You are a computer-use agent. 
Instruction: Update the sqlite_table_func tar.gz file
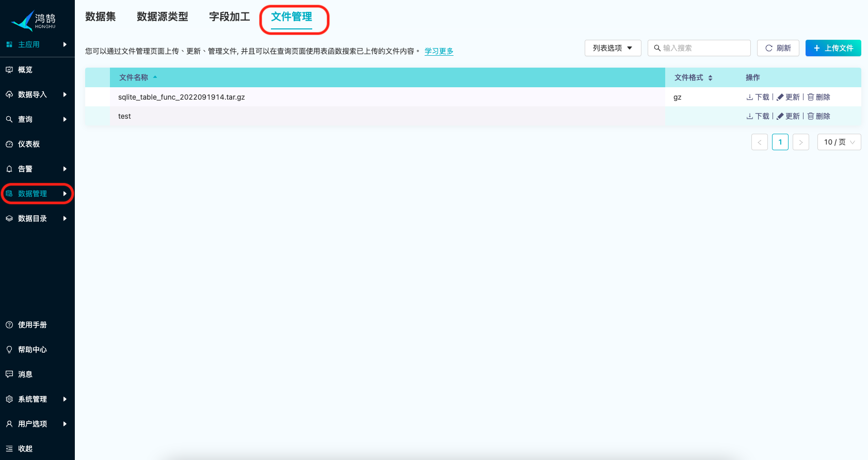pos(788,97)
